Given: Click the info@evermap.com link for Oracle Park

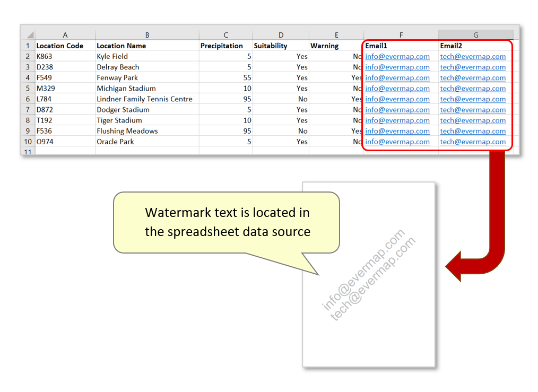Looking at the screenshot, I should click(397, 142).
